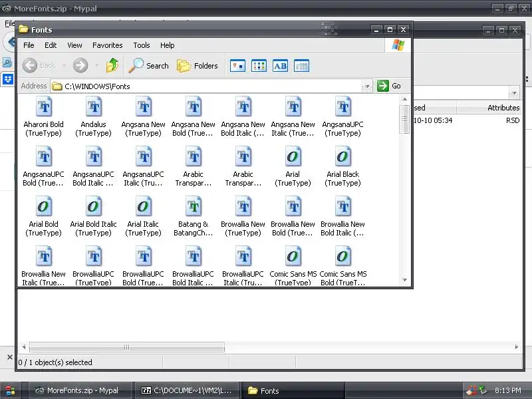Select Browallia New (TrueType) font icon

tap(243, 206)
